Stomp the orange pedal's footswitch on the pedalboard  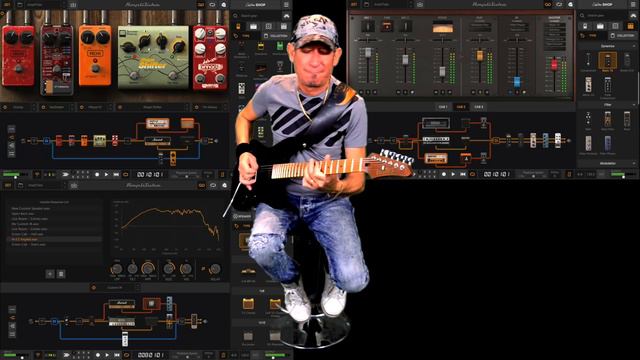[x=96, y=69]
